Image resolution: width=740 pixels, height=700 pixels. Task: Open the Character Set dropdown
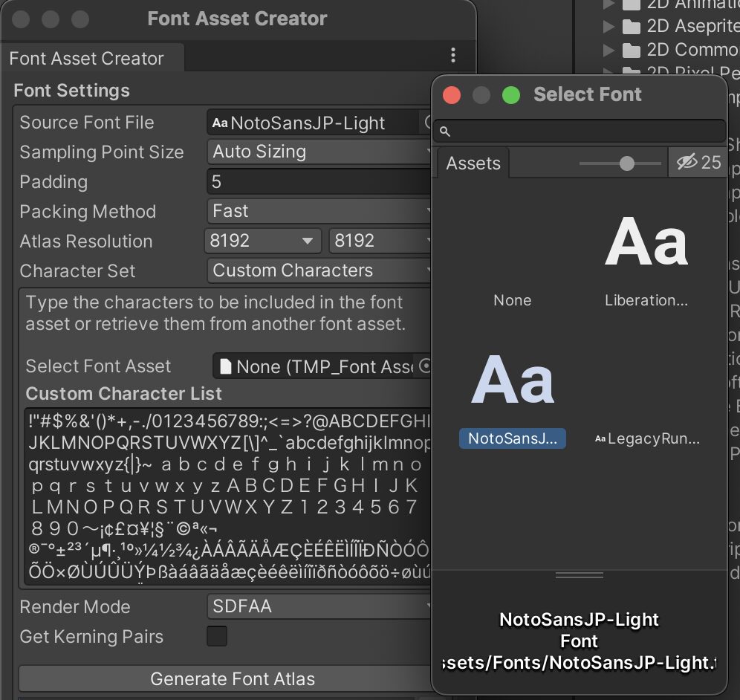click(x=319, y=270)
